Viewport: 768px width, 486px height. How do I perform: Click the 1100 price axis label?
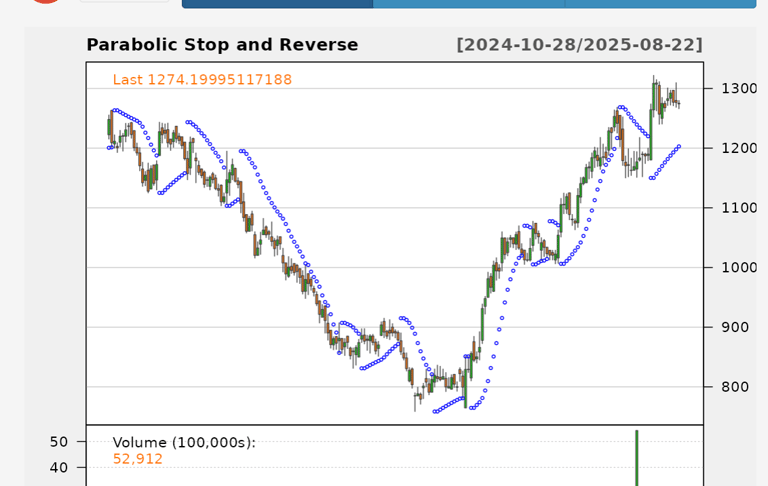pyautogui.click(x=739, y=208)
